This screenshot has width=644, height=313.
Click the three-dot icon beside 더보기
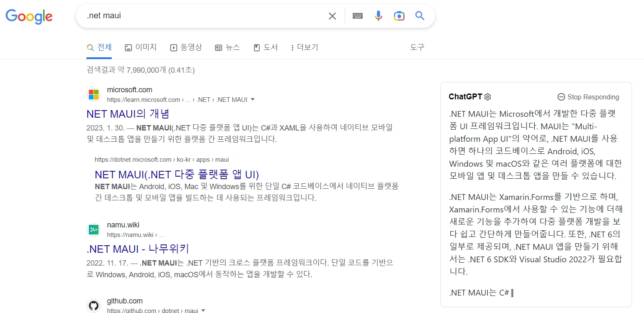(x=293, y=48)
